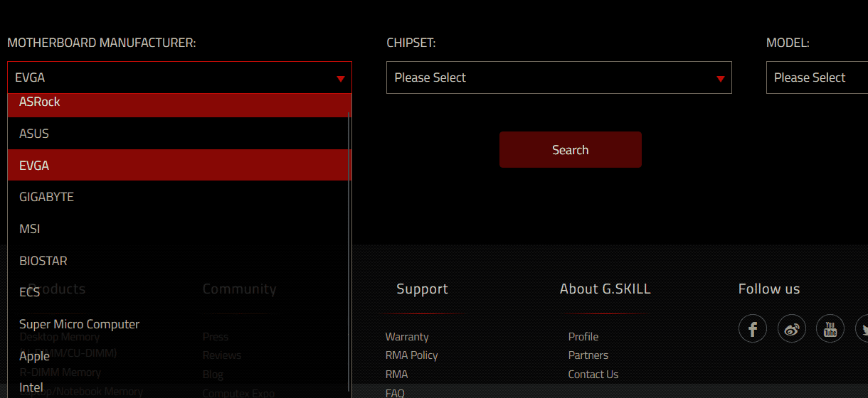Open the Facebook social icon
The image size is (868, 398).
753,329
